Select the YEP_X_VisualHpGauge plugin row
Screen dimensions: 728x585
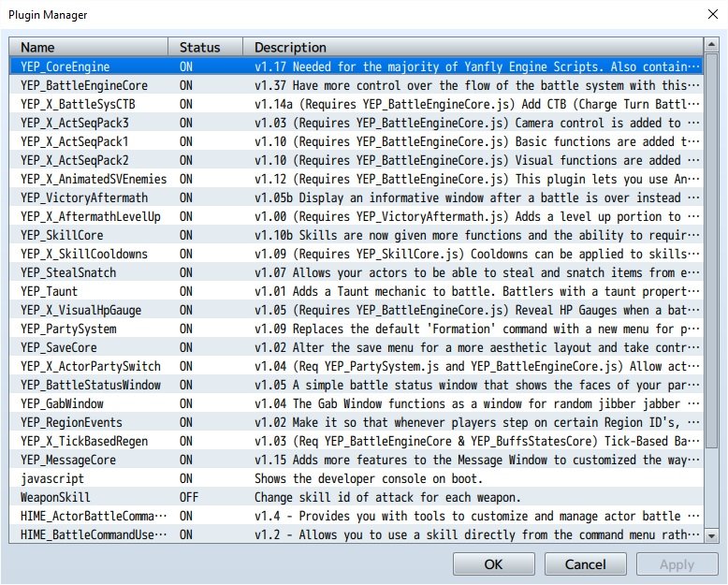357,310
